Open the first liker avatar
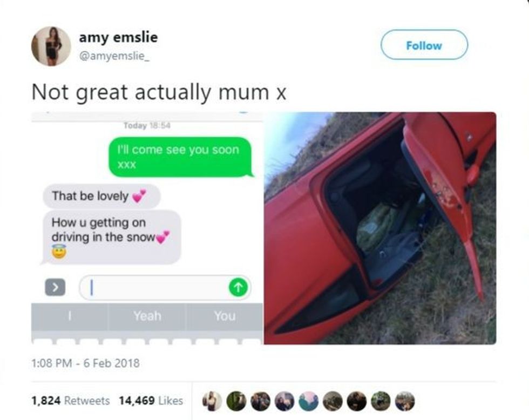Viewport: 529px width, 420px height. [212, 401]
